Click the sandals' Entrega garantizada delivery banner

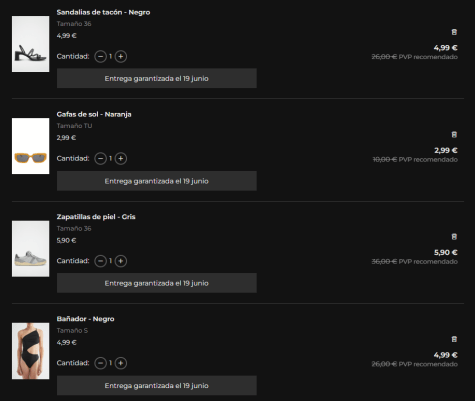(x=157, y=78)
